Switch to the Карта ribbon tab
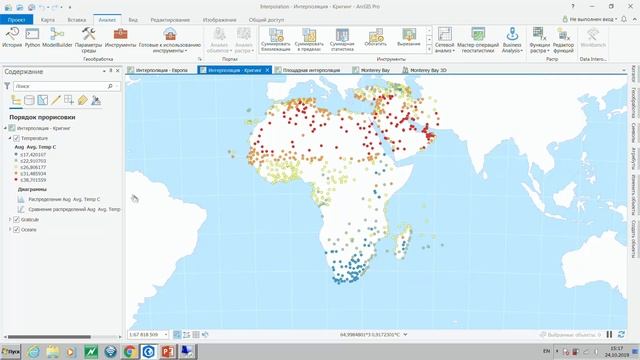Viewport: 640px width, 360px height. point(48,20)
